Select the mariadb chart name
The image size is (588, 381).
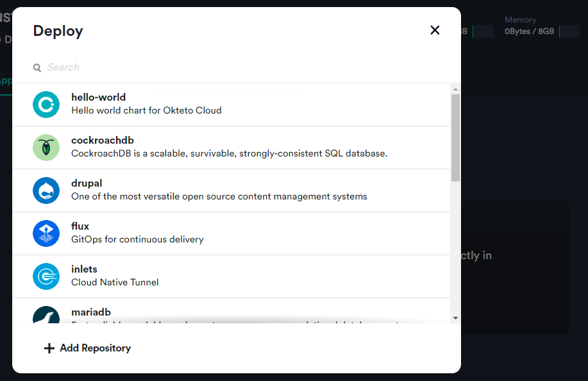click(x=91, y=312)
